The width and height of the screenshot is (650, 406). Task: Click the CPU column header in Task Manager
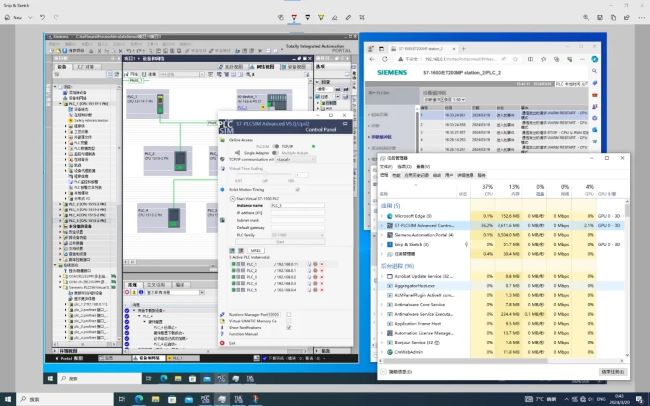click(x=487, y=190)
